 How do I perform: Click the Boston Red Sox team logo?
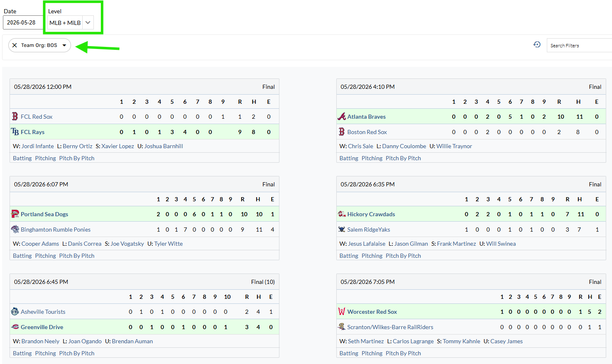coord(342,132)
